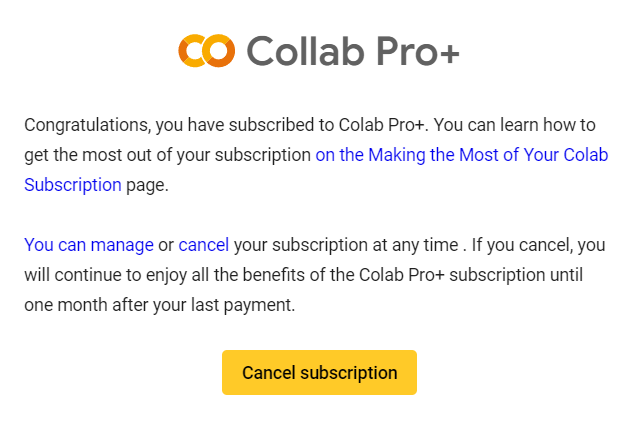The width and height of the screenshot is (625, 424).
Task: Open the "Making the Most of Your Colab" link
Action: [461, 155]
